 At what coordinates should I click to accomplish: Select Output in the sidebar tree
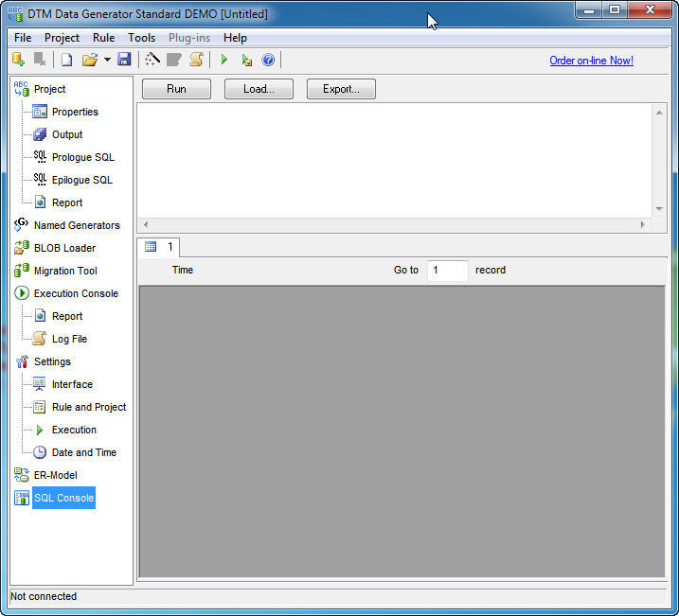67,134
